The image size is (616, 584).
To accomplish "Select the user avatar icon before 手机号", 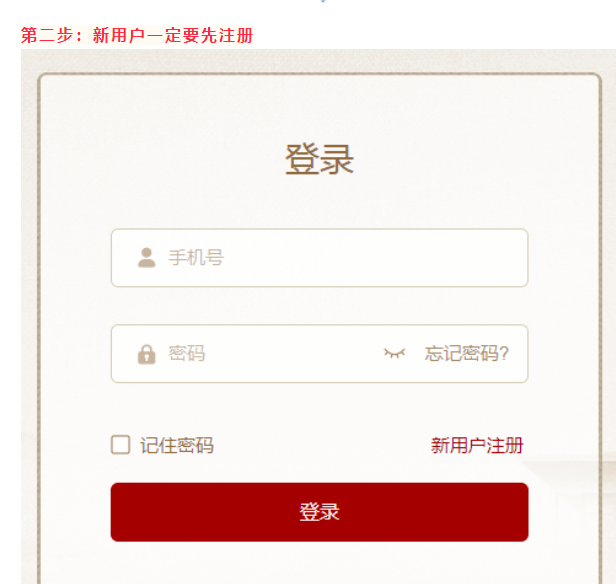I will (x=146, y=258).
